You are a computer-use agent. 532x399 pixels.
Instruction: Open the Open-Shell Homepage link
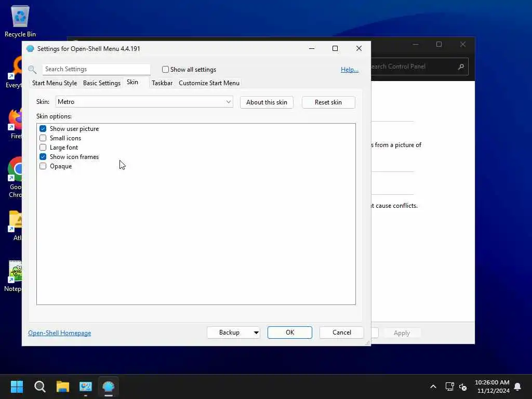tap(59, 333)
